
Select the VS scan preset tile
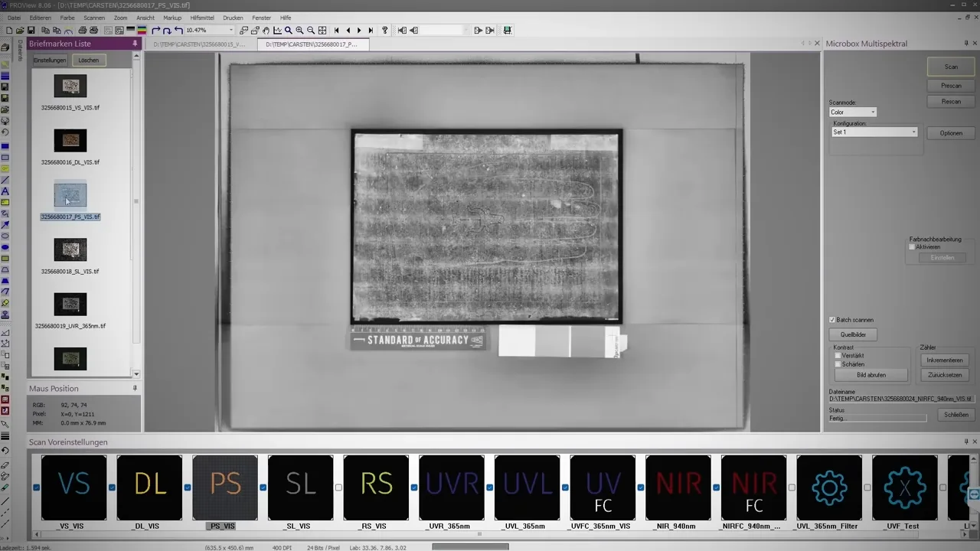pos(73,487)
